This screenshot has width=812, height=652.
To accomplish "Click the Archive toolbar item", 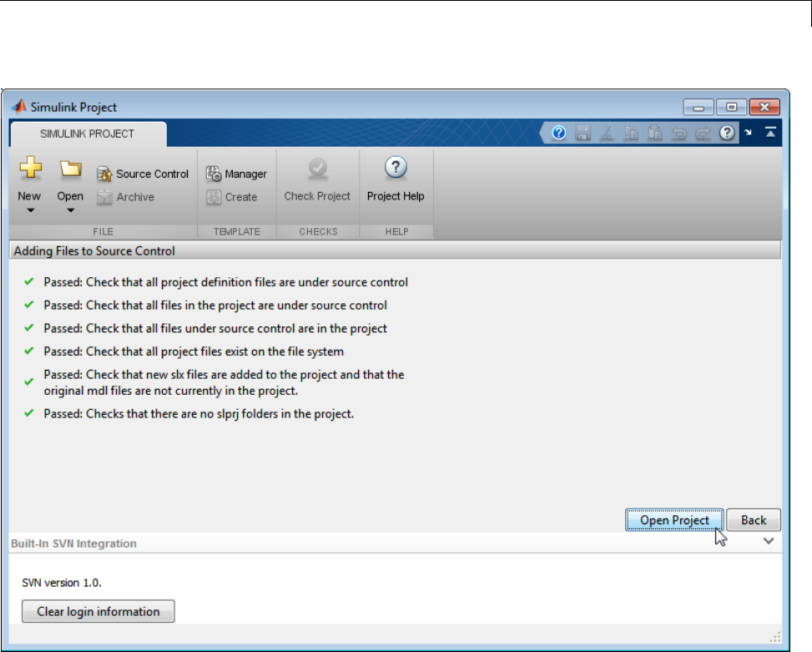I will click(126, 197).
